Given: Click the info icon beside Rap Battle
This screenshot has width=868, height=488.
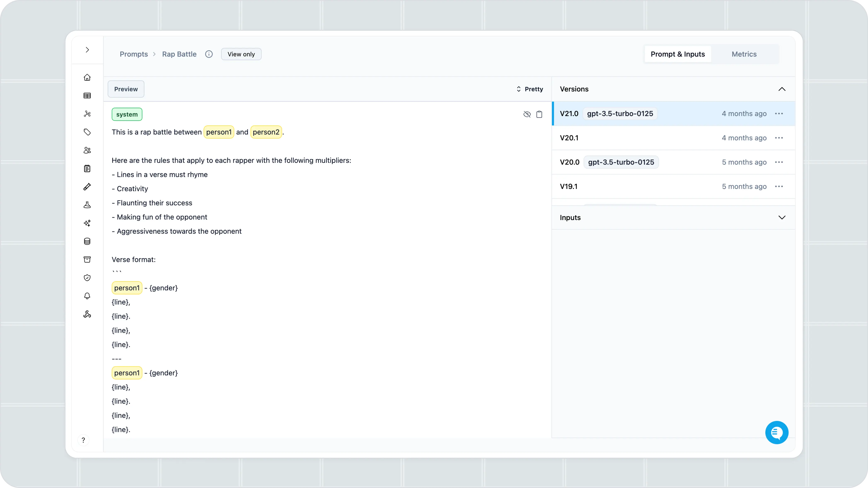Looking at the screenshot, I should coord(209,54).
